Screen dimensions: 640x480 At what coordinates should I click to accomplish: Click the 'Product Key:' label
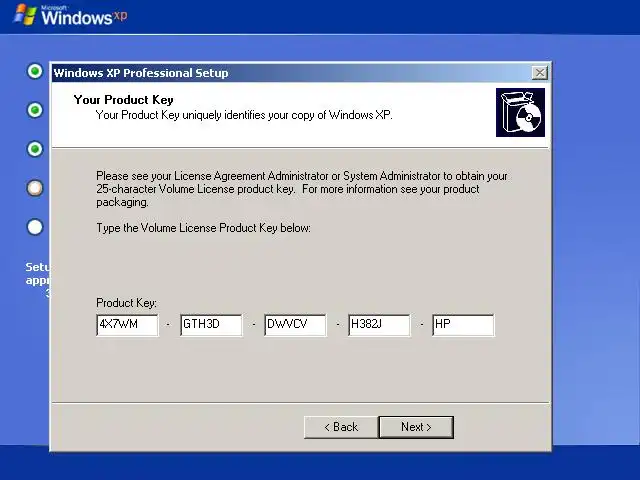pos(126,303)
